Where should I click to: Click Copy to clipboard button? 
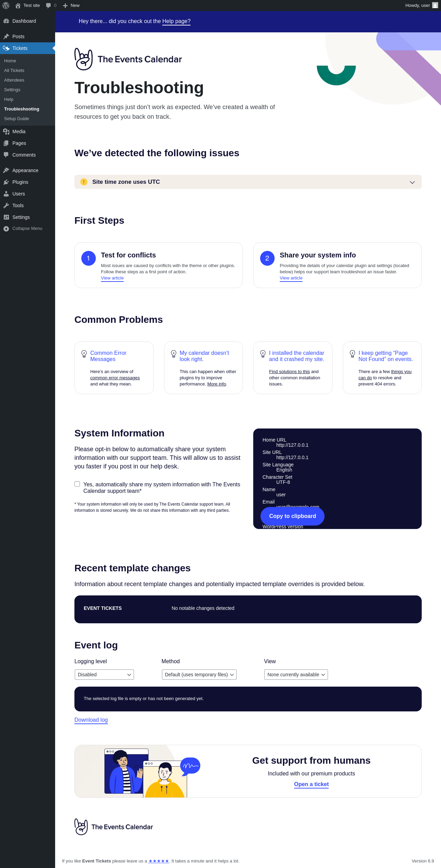click(293, 516)
